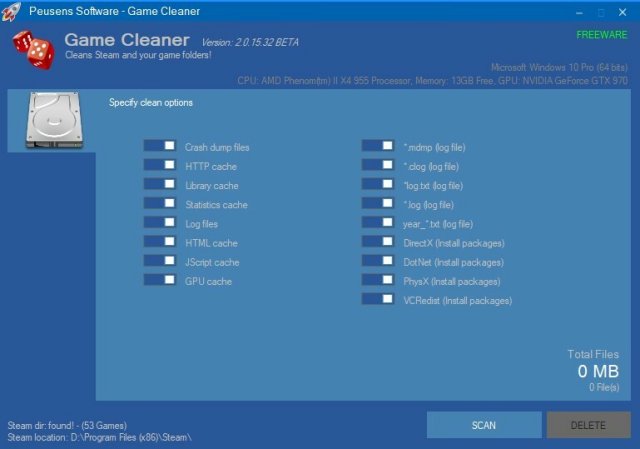Click the 'Cleans Steam and your game folders!' tagline
Screen dimensions: 640x449
tap(138, 55)
